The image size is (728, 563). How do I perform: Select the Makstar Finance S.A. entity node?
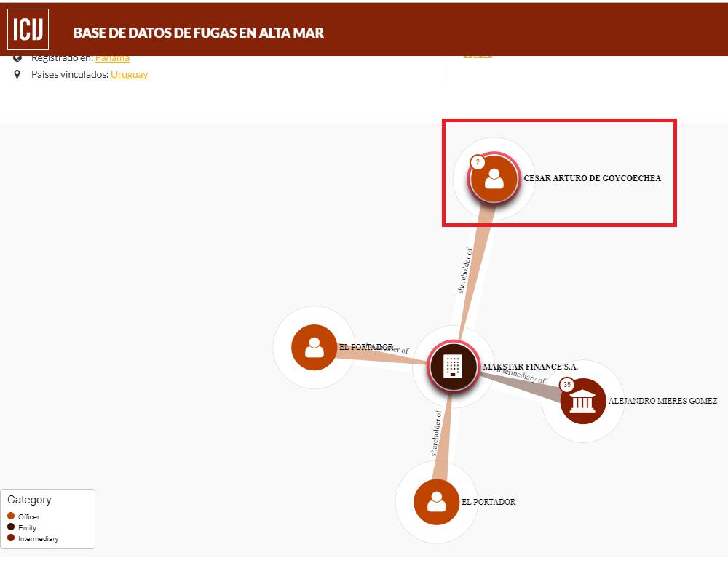pos(453,366)
